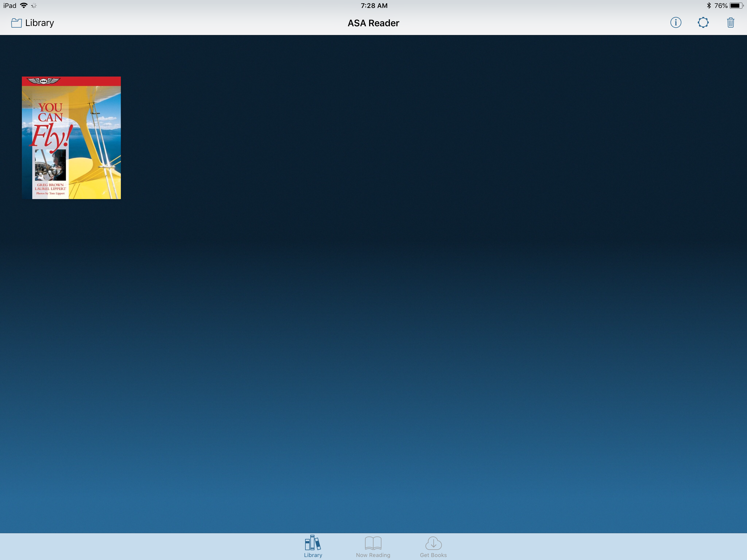The height and width of the screenshot is (560, 747).
Task: Click the loading spinner in status bar
Action: (x=34, y=5)
